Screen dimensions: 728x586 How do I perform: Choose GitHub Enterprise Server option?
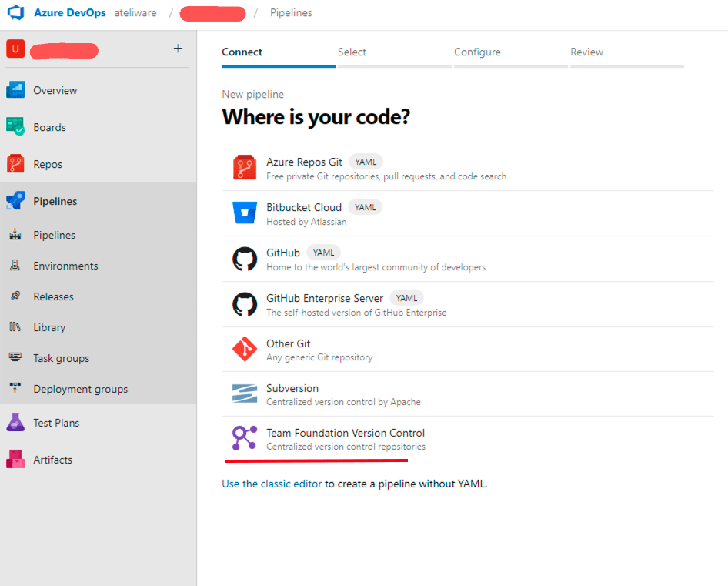[468, 304]
